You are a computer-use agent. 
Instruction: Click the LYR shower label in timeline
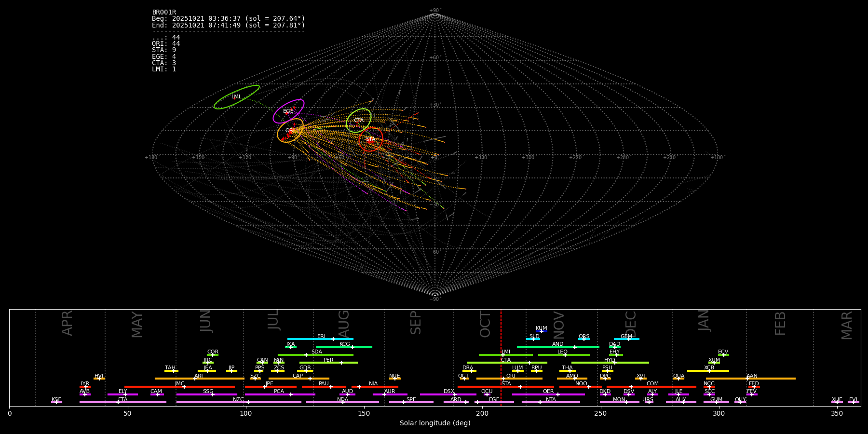coord(85,384)
